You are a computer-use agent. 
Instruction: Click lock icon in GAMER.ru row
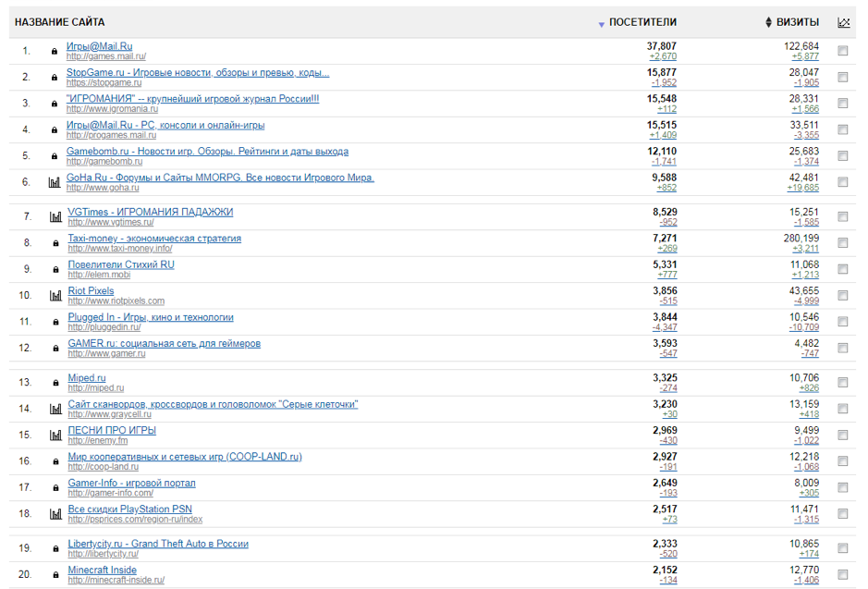coord(55,349)
